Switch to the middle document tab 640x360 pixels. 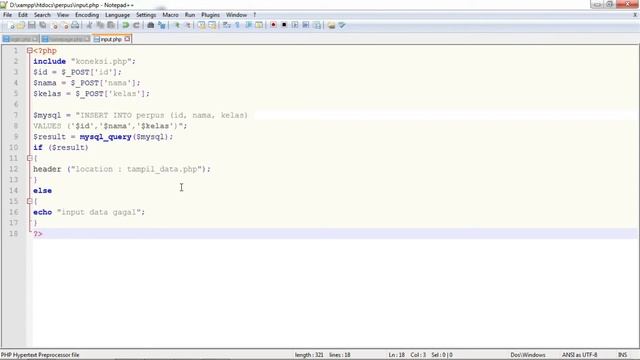(x=66, y=39)
